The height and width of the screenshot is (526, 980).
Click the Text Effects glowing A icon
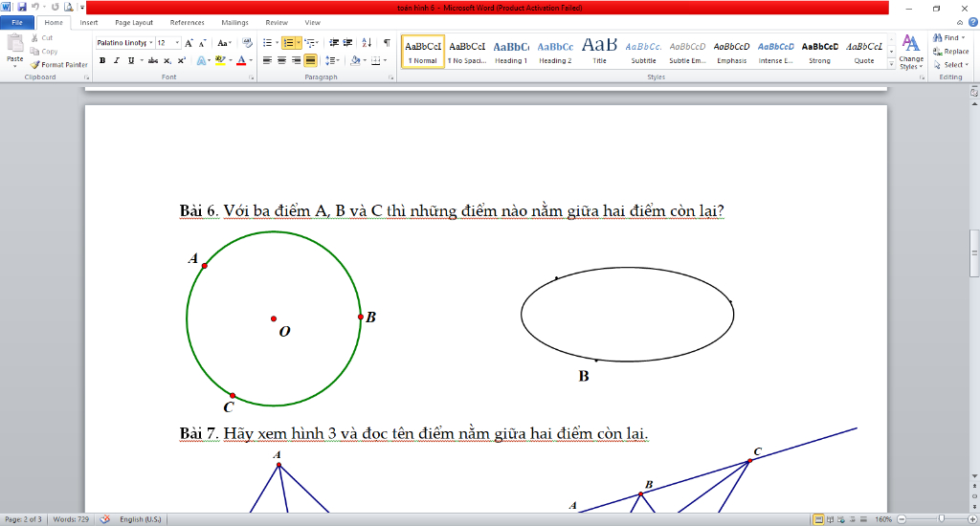pos(201,60)
